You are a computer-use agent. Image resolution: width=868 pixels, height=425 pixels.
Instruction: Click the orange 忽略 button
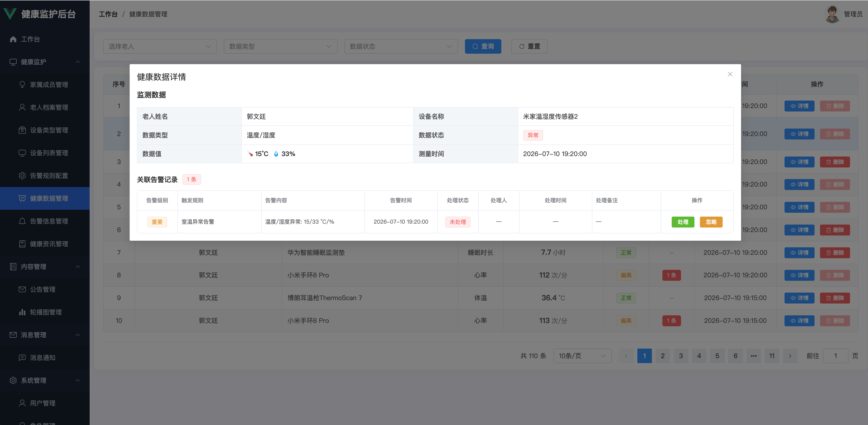click(x=711, y=222)
